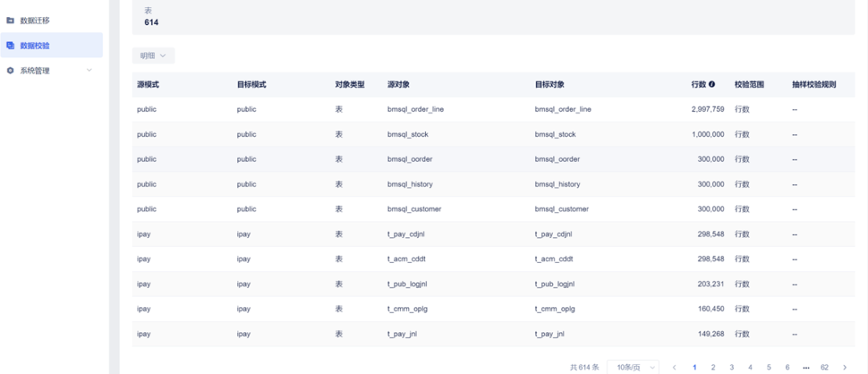Click the 数据迁移 folder icon

point(10,20)
